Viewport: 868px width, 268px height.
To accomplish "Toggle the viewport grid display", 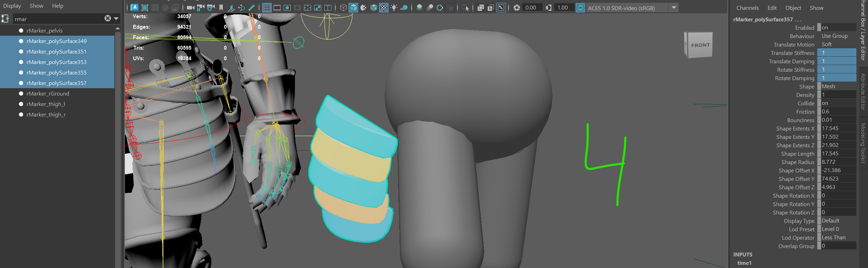I will coord(267,8).
